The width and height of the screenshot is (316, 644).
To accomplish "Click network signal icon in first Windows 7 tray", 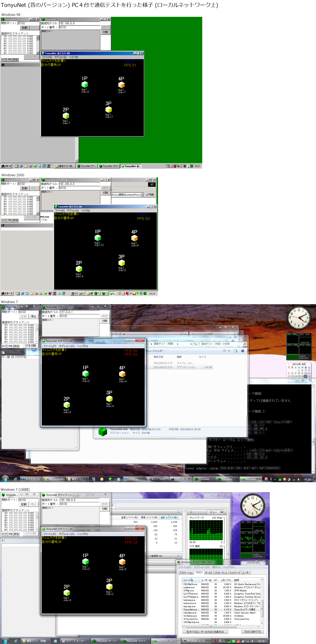I will pos(294,479).
